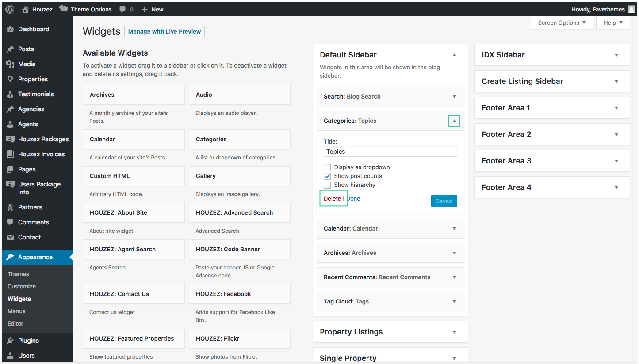Click the Agencies pin icon

[x=10, y=109]
